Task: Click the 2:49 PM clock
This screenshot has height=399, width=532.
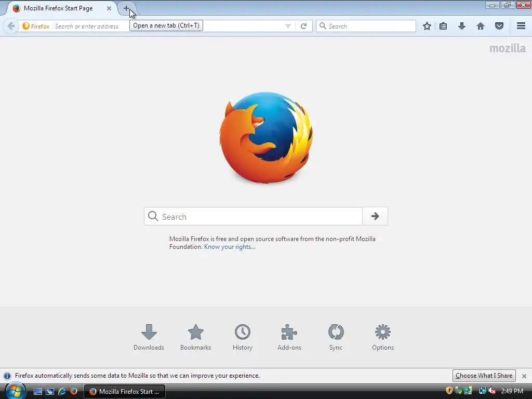Action: [512, 391]
